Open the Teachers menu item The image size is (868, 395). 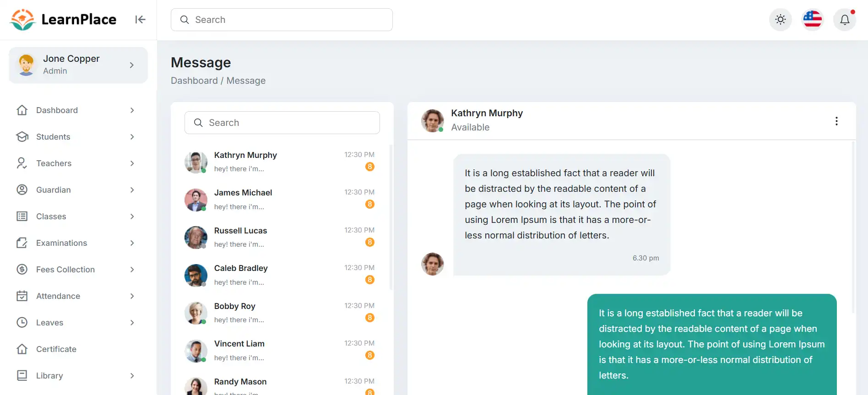click(78, 163)
